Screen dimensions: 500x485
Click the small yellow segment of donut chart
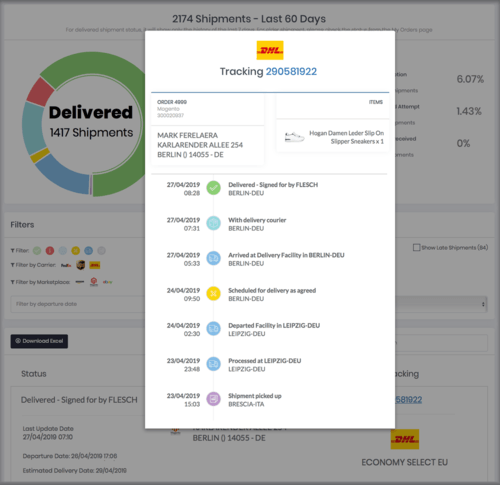click(40, 156)
